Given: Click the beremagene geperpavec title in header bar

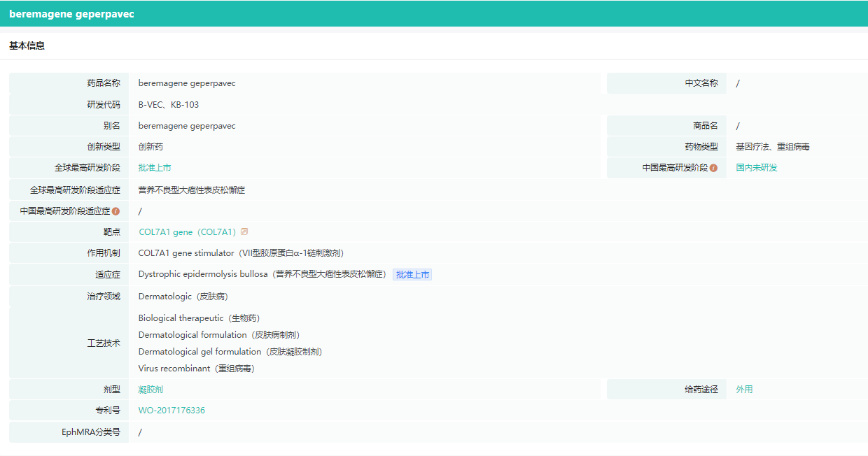Looking at the screenshot, I should click(71, 14).
